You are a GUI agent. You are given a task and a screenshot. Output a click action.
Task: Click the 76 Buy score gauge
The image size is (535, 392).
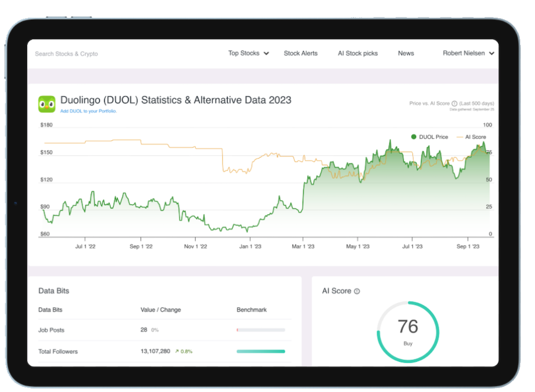(x=408, y=332)
